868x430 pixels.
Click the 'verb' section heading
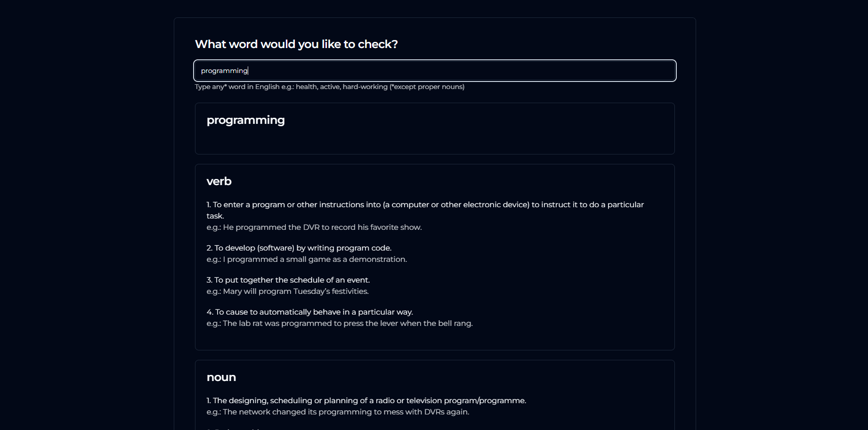point(219,181)
